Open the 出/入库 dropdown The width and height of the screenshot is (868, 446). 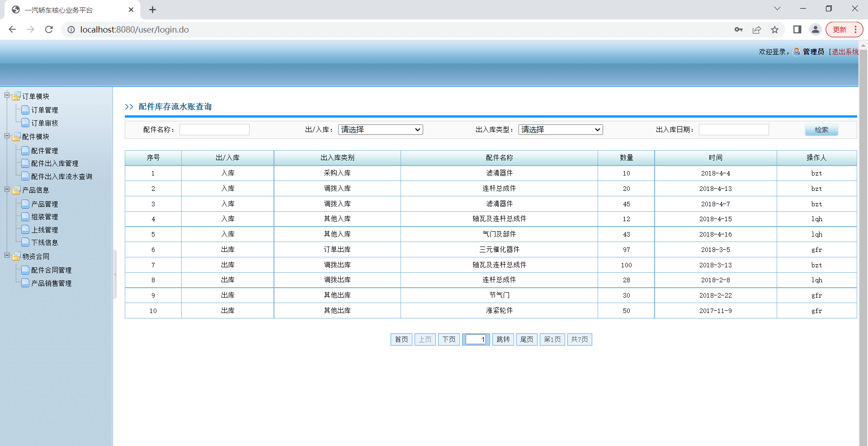pyautogui.click(x=380, y=129)
